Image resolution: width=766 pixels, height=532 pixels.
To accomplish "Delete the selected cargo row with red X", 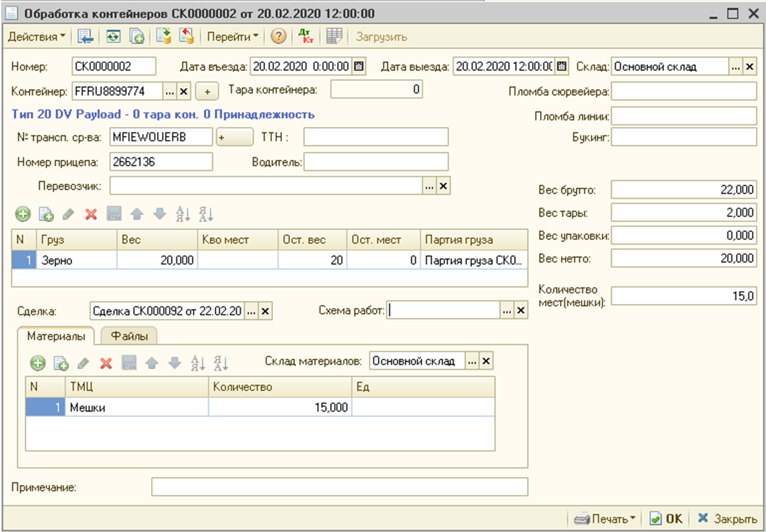I will click(x=91, y=214).
